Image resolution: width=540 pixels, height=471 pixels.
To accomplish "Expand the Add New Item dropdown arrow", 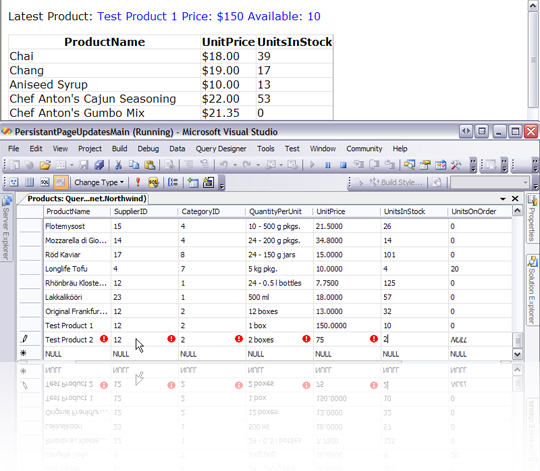I will pyautogui.click(x=72, y=165).
